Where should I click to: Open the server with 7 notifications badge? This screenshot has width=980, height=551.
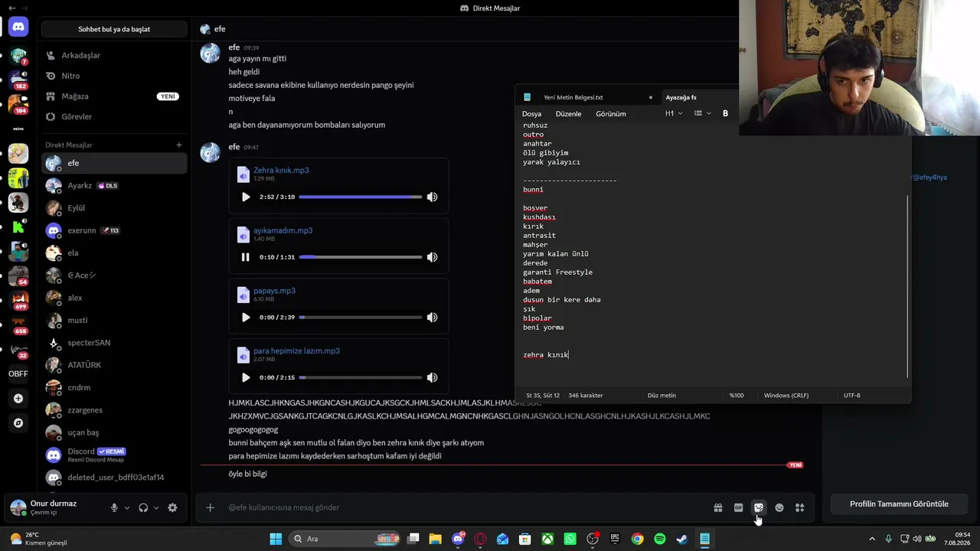18,56
